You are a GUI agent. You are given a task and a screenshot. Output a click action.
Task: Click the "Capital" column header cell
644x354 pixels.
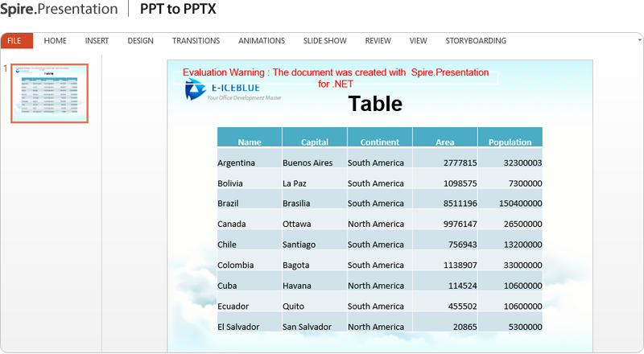pyautogui.click(x=315, y=142)
